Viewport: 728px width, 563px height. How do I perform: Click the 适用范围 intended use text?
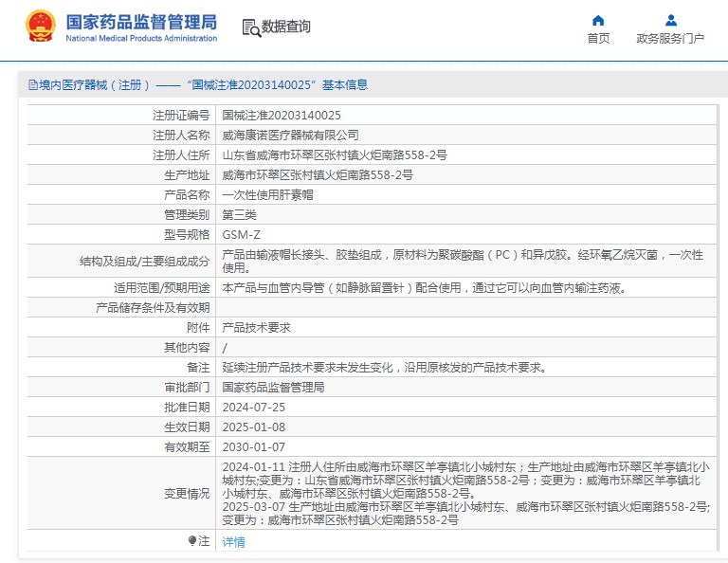(425, 288)
